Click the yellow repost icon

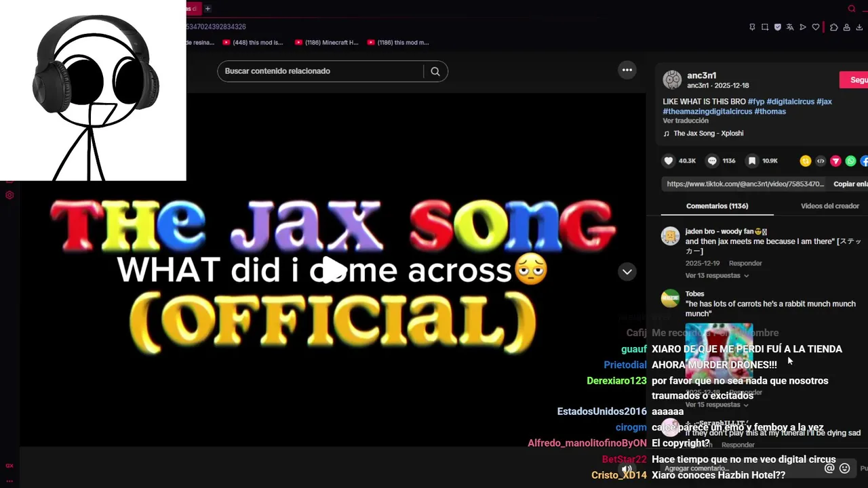pyautogui.click(x=806, y=161)
